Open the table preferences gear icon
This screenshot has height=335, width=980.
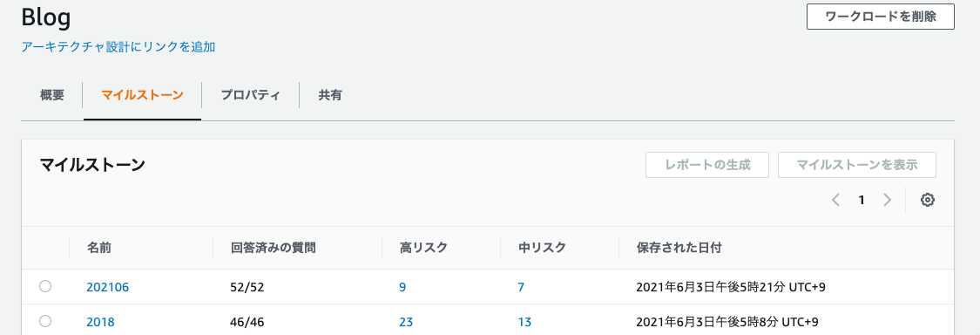point(928,201)
